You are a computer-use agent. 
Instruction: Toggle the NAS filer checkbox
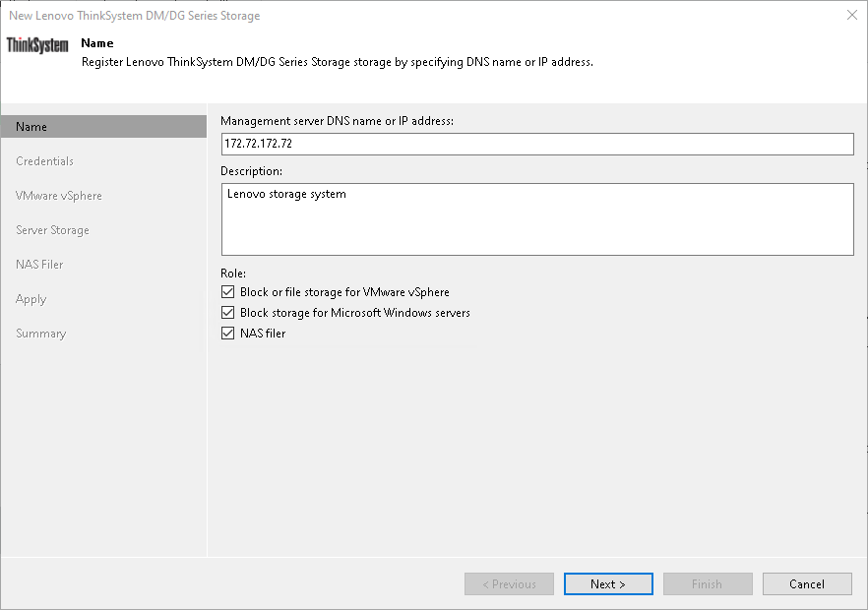(227, 334)
